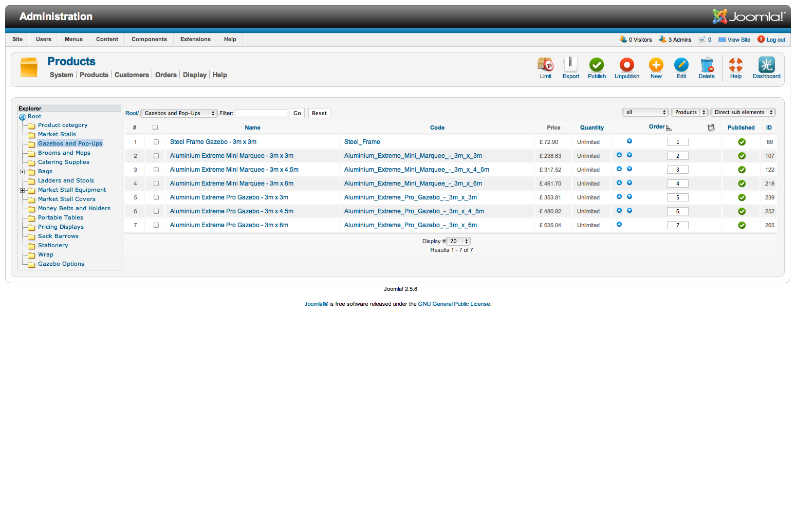Screen dimensions: 796x532
Task: Open the Site menu
Action: point(17,39)
